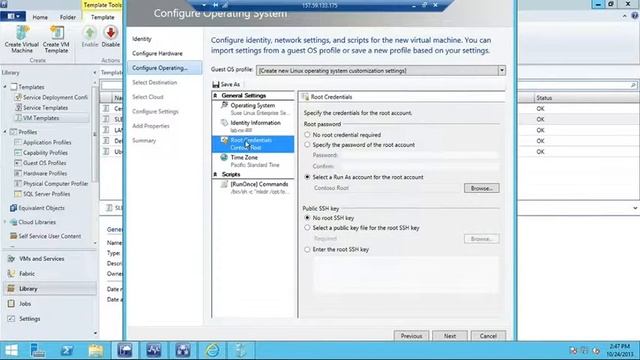The image size is (640, 360).
Task: Select Run As account for root option
Action: (x=307, y=177)
